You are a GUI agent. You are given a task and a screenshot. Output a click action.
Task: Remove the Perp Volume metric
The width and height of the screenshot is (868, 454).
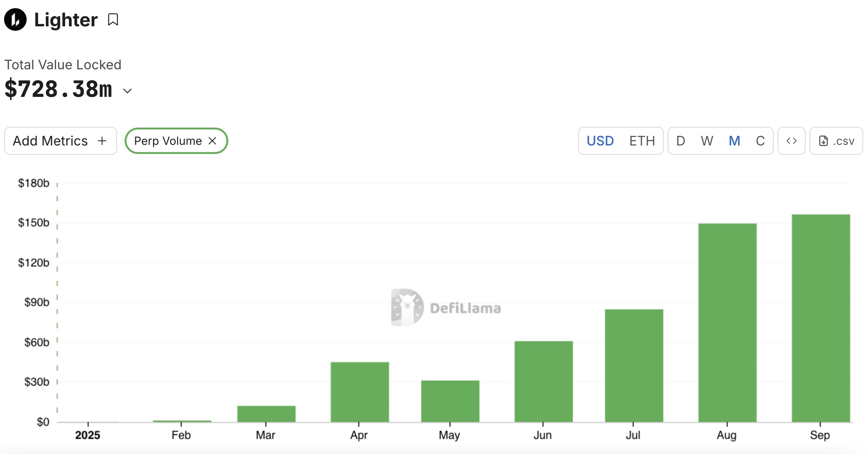point(212,141)
